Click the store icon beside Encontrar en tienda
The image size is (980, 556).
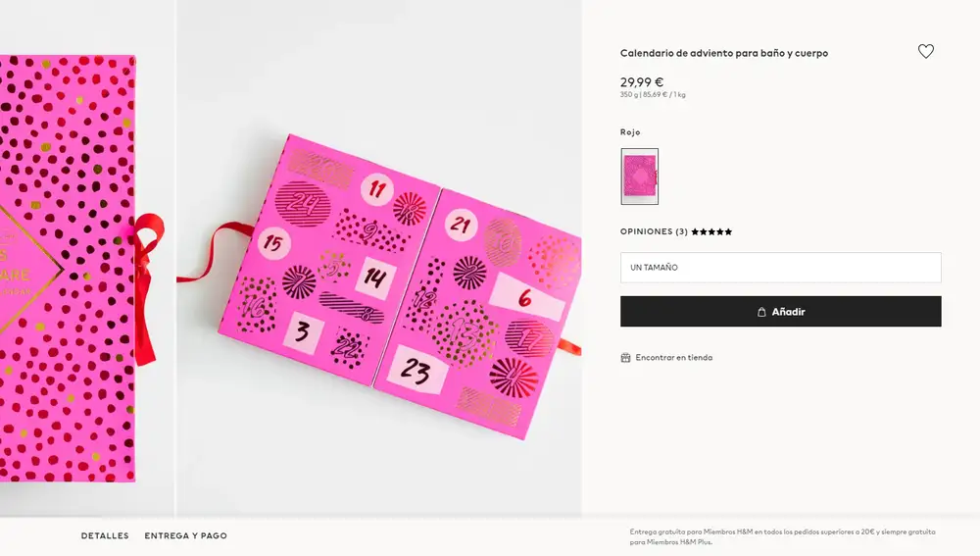click(625, 358)
